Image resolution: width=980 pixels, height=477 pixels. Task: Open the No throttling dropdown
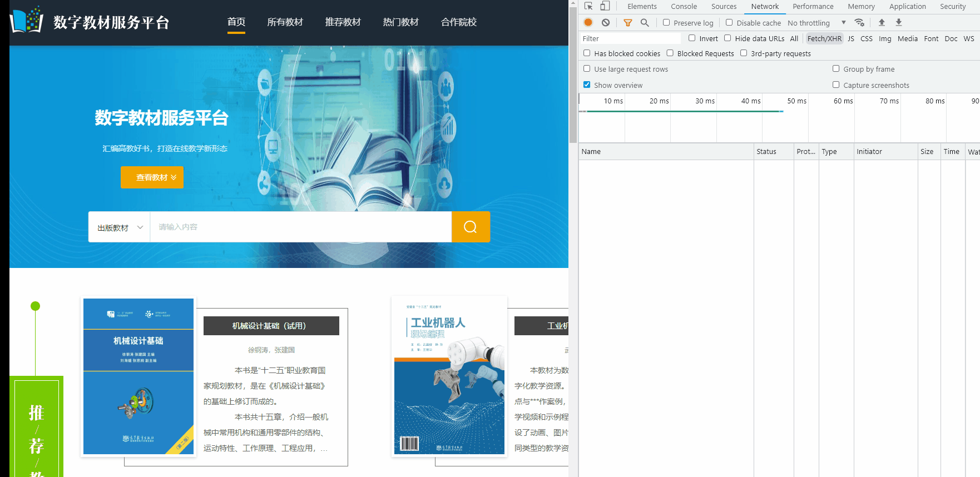click(x=816, y=23)
